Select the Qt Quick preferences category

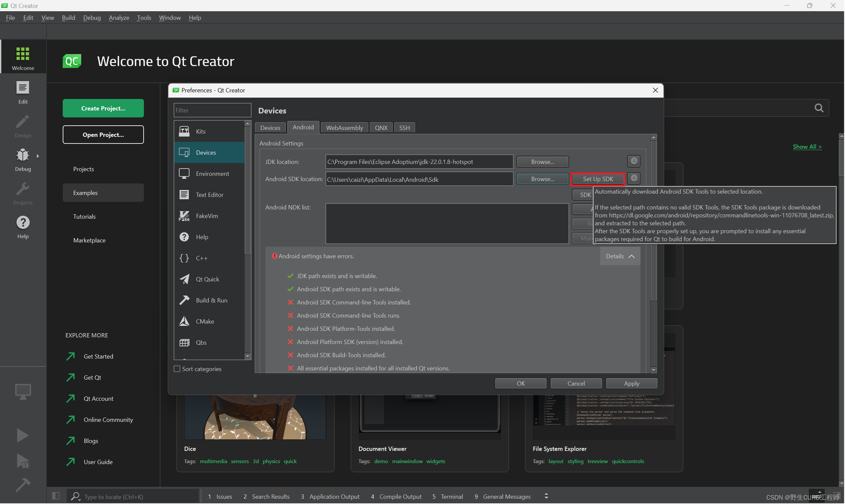click(209, 279)
